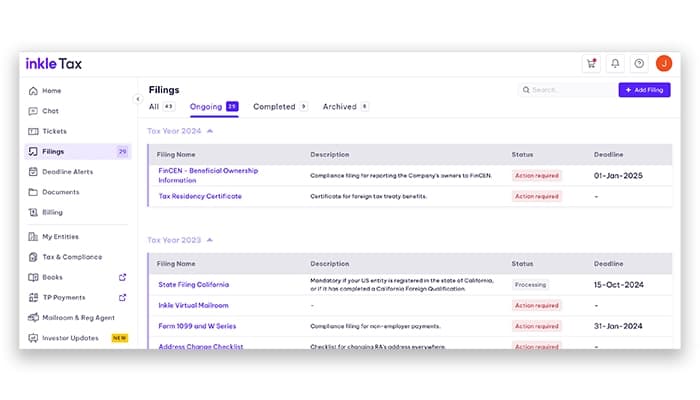This screenshot has width=700, height=400.
Task: Open Tickets in the sidebar
Action: (x=54, y=131)
